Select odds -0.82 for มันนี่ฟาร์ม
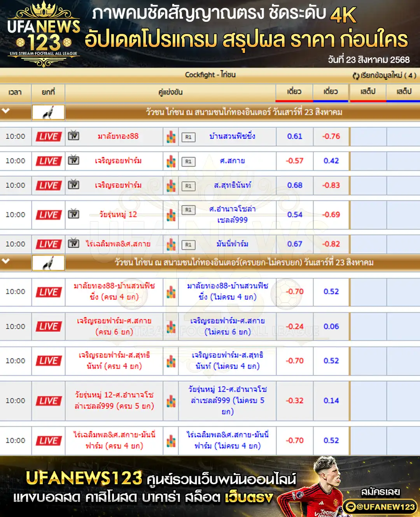This screenshot has width=420, height=517. point(331,244)
